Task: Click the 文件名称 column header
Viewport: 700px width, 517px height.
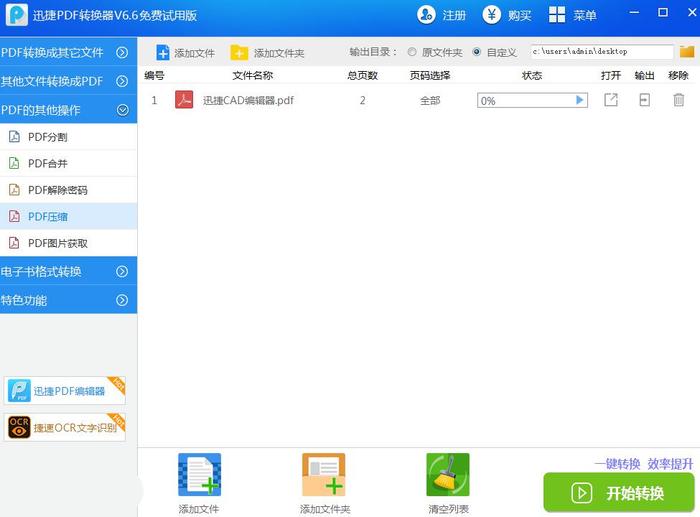Action: pos(253,75)
